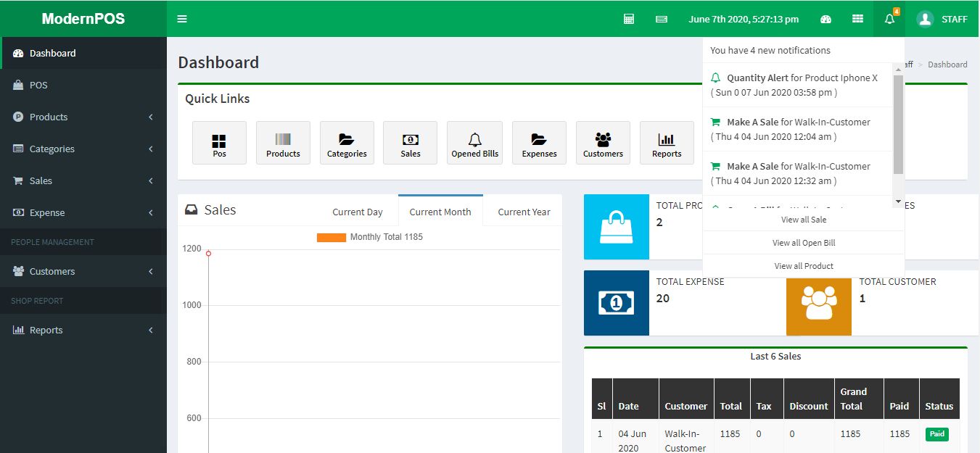Toggle the orange Monthly Total legend swatch
Screen dimensions: 980x453
pyautogui.click(x=331, y=237)
